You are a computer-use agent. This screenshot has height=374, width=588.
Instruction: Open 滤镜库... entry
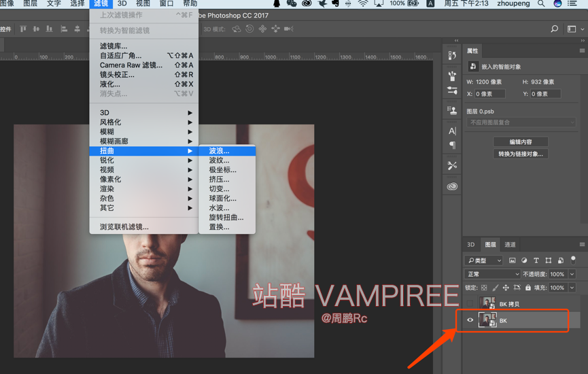[x=144, y=46]
